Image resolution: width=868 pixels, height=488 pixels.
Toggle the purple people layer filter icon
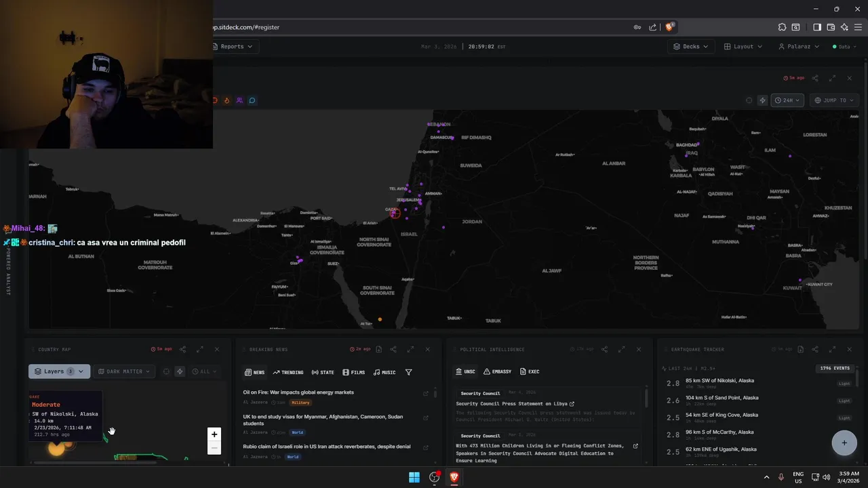pyautogui.click(x=239, y=100)
